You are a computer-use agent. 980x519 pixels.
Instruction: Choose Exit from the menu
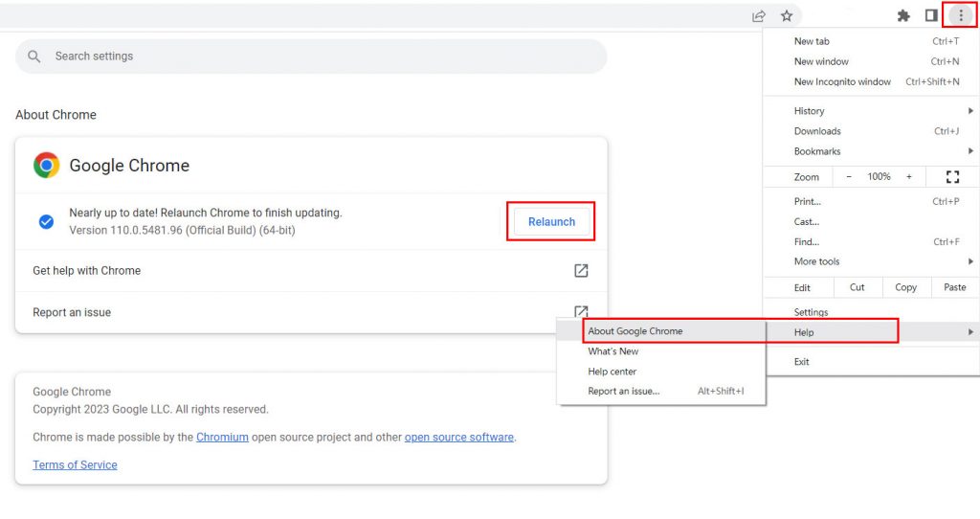tap(871, 361)
